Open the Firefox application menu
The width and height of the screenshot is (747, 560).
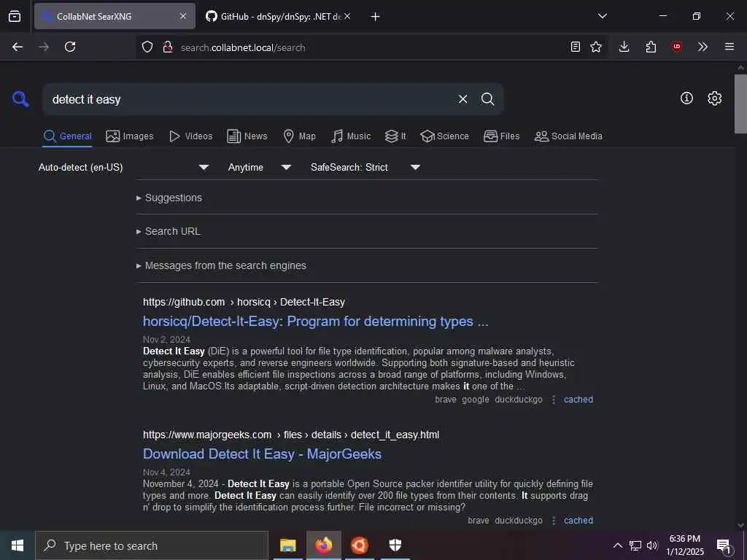pos(729,47)
